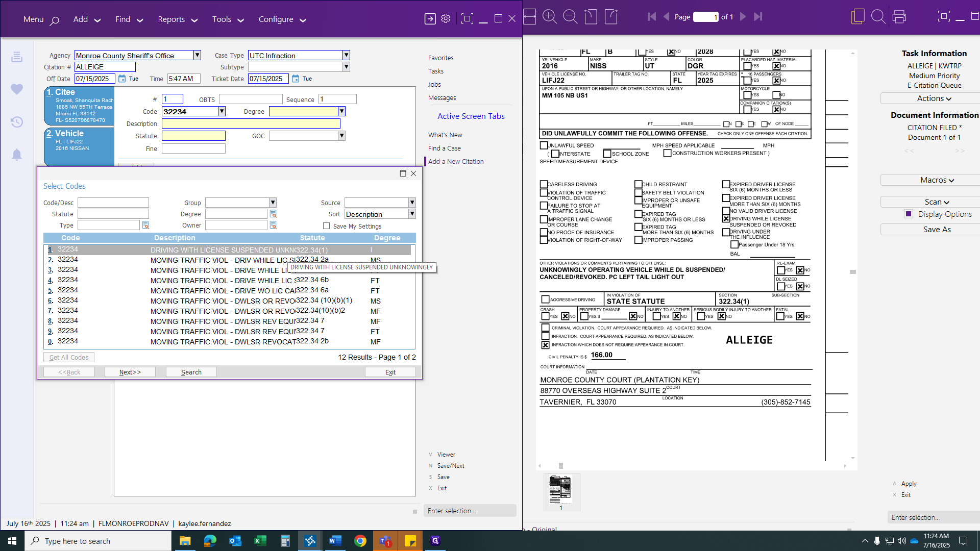Open notifications with the bell sidebar icon
Viewport: 980px width, 551px height.
17,155
